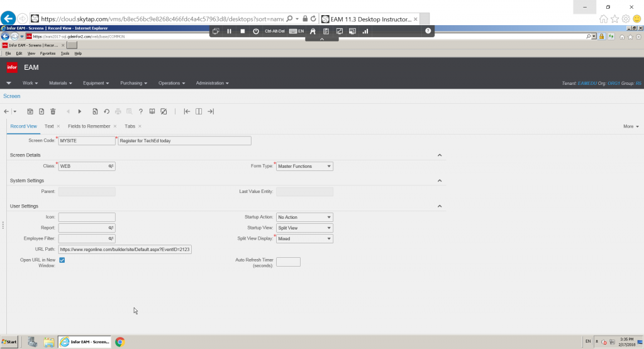This screenshot has height=349, width=644.
Task: Click the Skytap display settings monitor icon
Action: [x=352, y=31]
